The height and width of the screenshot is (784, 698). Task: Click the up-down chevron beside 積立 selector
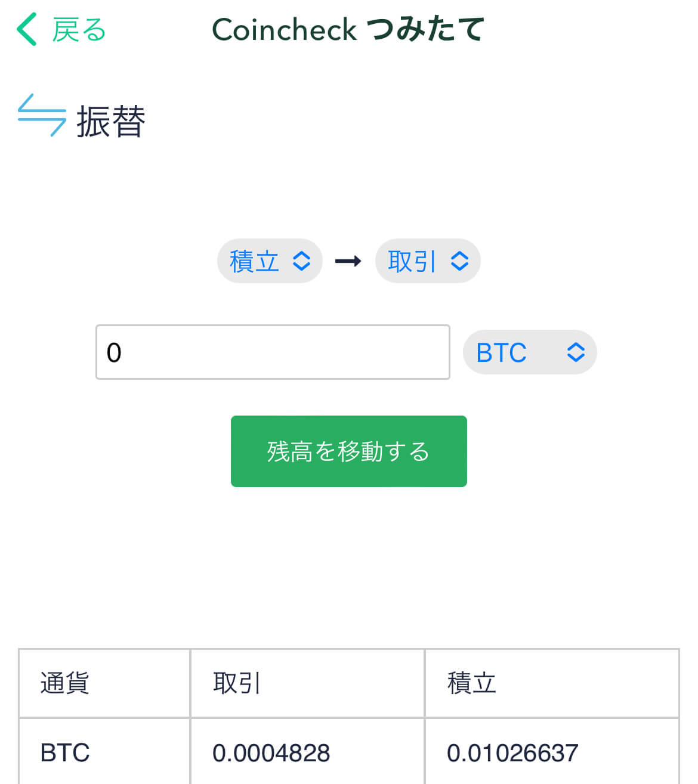[x=302, y=261]
